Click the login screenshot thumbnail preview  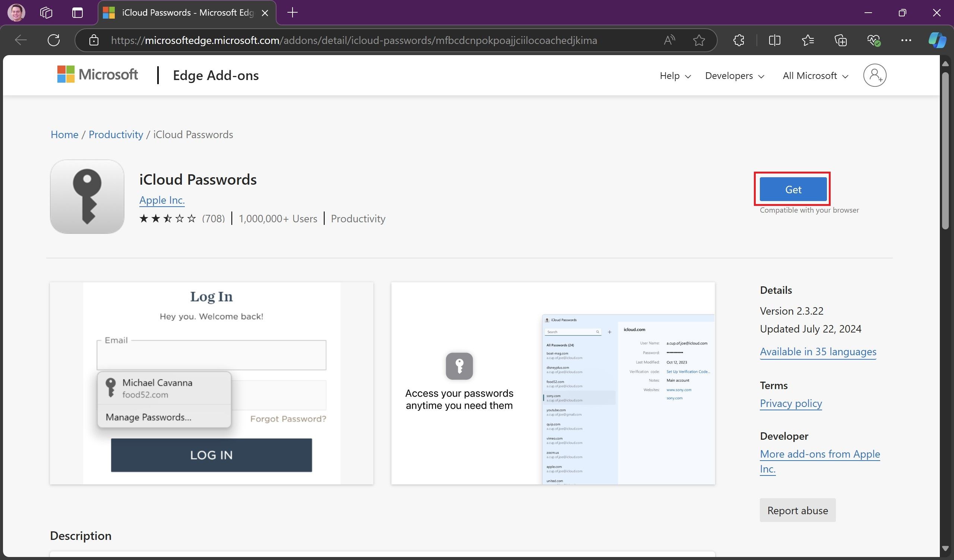pyautogui.click(x=211, y=384)
